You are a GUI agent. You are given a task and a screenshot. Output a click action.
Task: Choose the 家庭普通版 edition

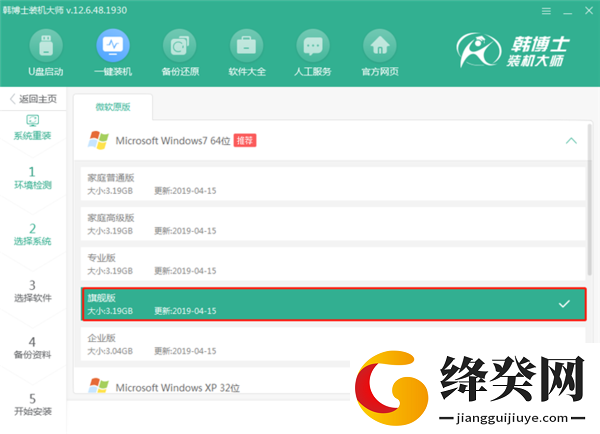pyautogui.click(x=333, y=184)
